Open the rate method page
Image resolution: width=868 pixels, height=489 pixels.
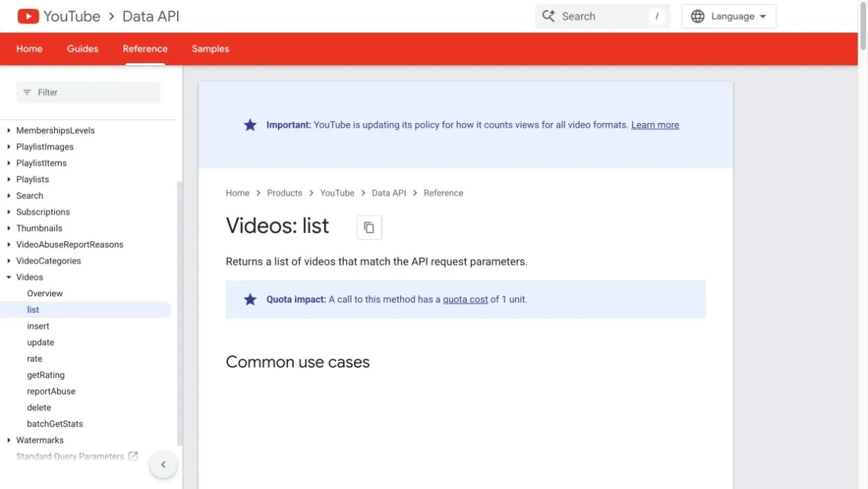pos(34,359)
